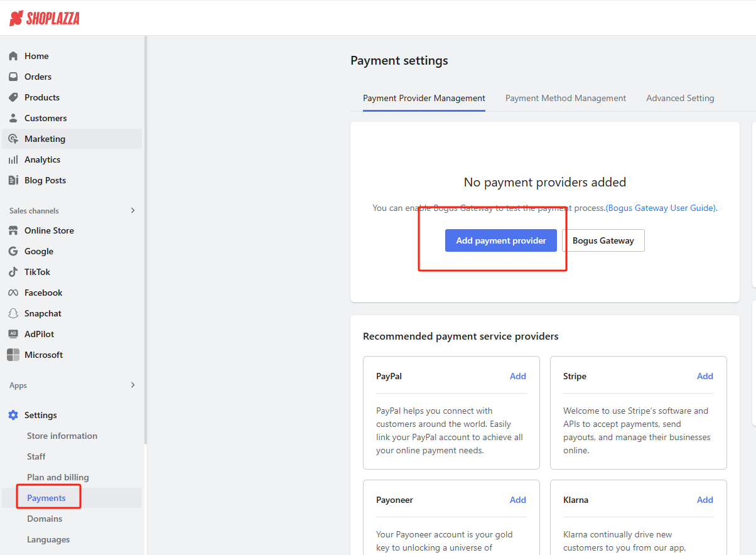756x555 pixels.
Task: Click the sidebar vertical scrollbar
Action: (x=146, y=240)
